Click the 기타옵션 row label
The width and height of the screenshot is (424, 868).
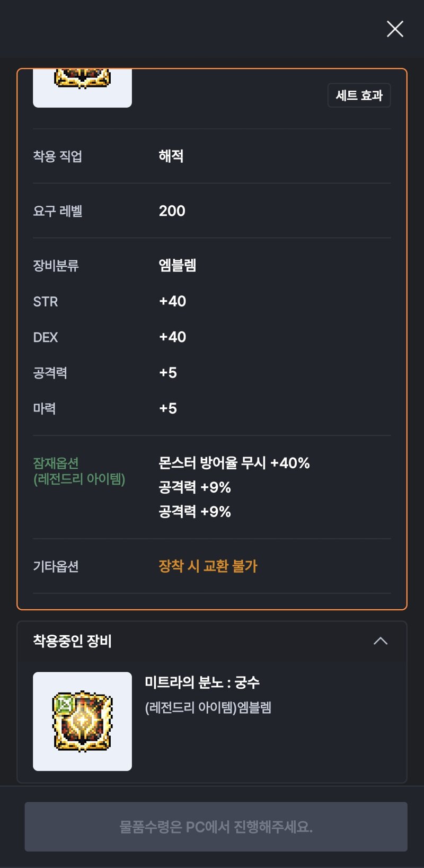56,566
